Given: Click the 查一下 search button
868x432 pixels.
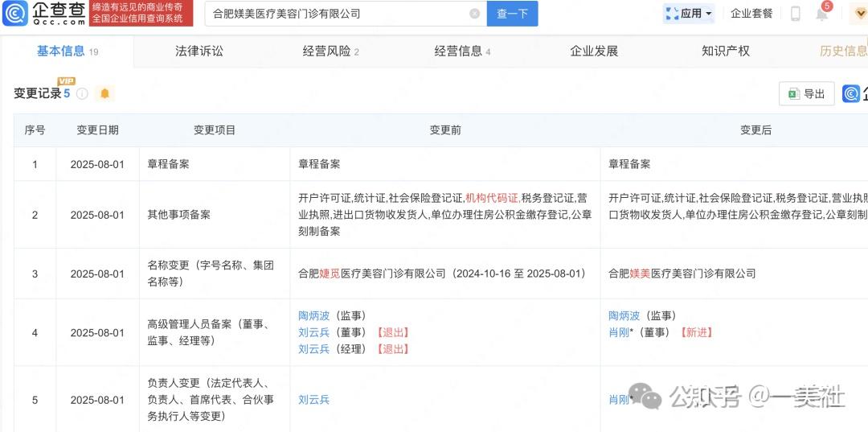Looking at the screenshot, I should point(512,14).
